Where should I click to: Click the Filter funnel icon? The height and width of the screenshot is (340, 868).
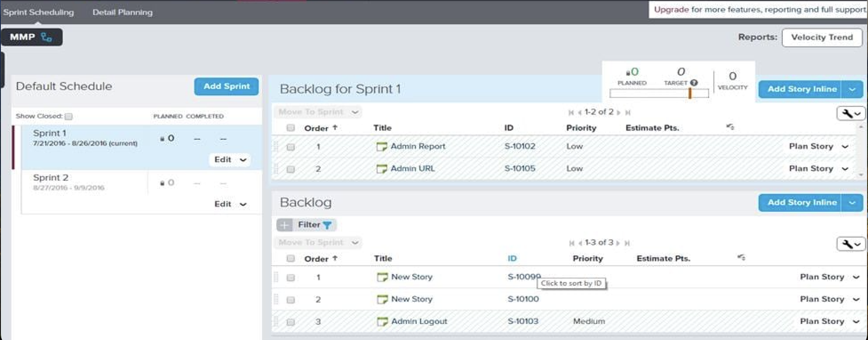coord(327,225)
